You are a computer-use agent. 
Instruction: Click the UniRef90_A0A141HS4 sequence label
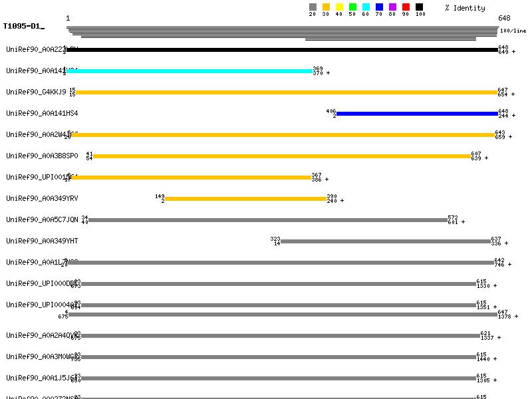tap(42, 113)
